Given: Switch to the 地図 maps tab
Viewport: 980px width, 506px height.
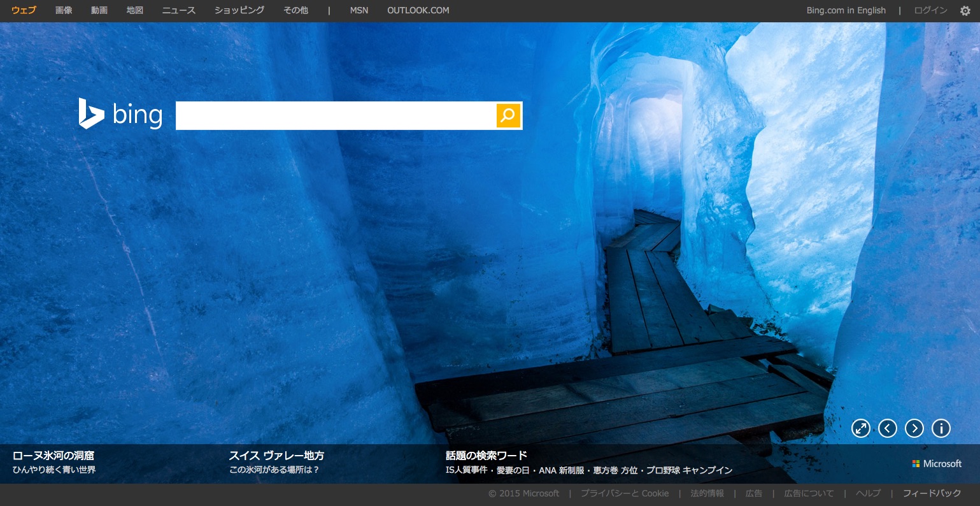Looking at the screenshot, I should pos(135,10).
